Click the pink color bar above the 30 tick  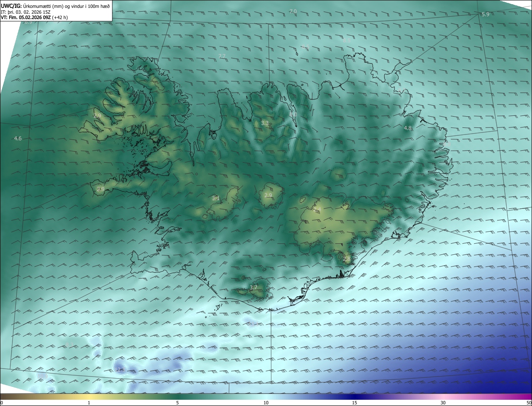point(443,396)
